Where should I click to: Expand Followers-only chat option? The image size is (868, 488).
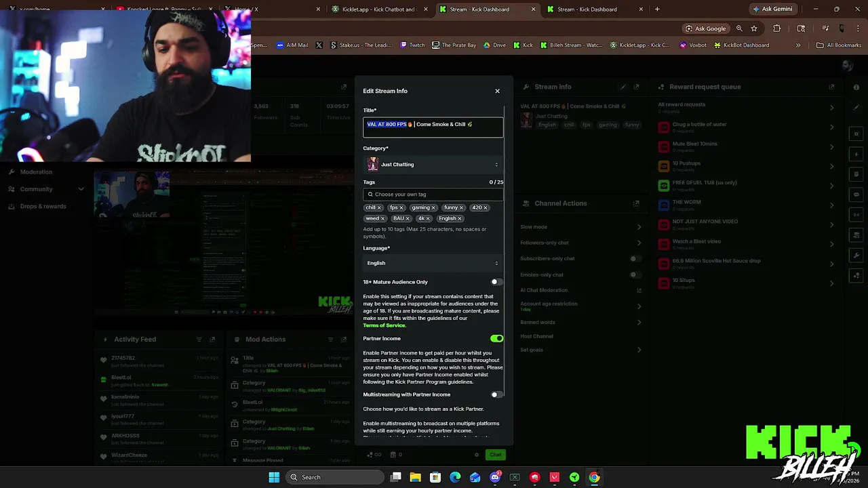click(639, 243)
